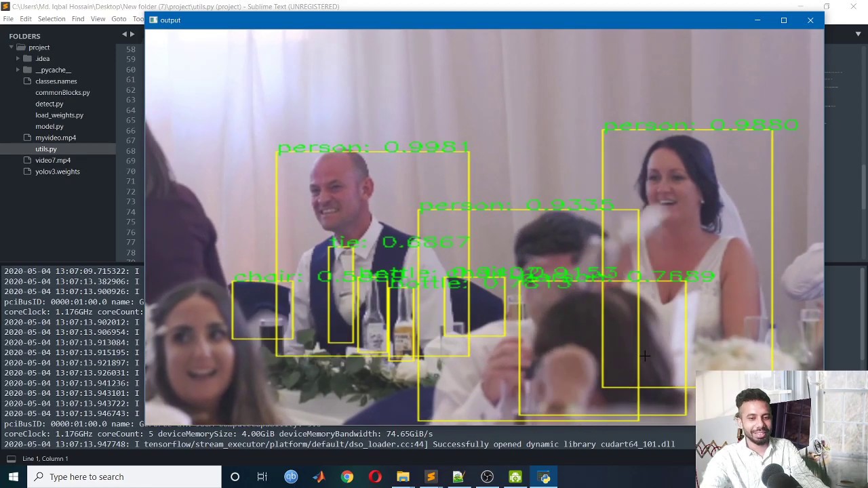Image resolution: width=868 pixels, height=488 pixels.
Task: Open the Find menu
Action: (78, 19)
